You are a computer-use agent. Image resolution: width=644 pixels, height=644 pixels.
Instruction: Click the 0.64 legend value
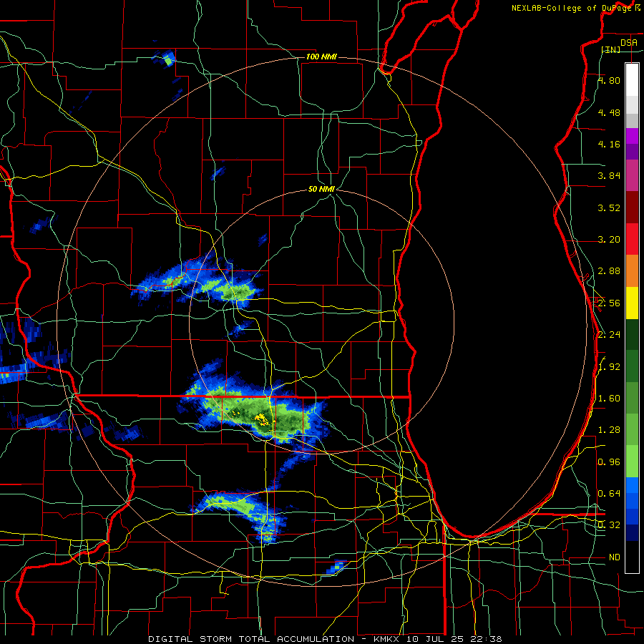[609, 494]
